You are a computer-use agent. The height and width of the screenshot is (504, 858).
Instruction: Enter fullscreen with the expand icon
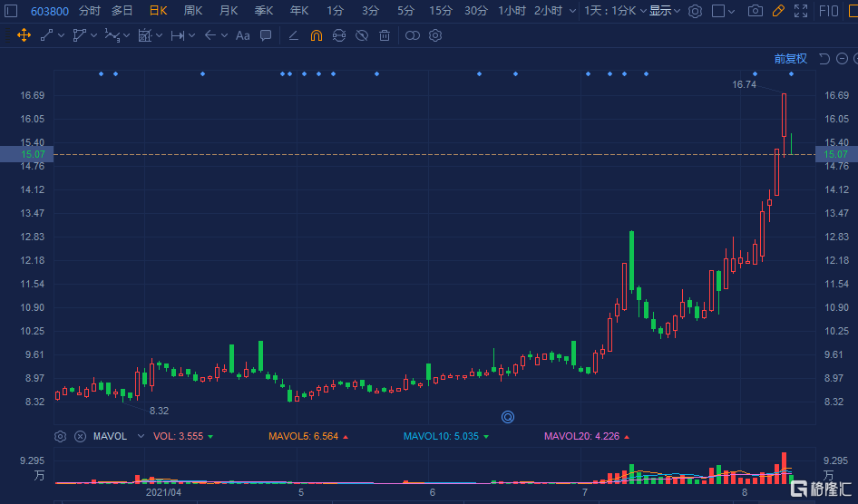[x=801, y=11]
